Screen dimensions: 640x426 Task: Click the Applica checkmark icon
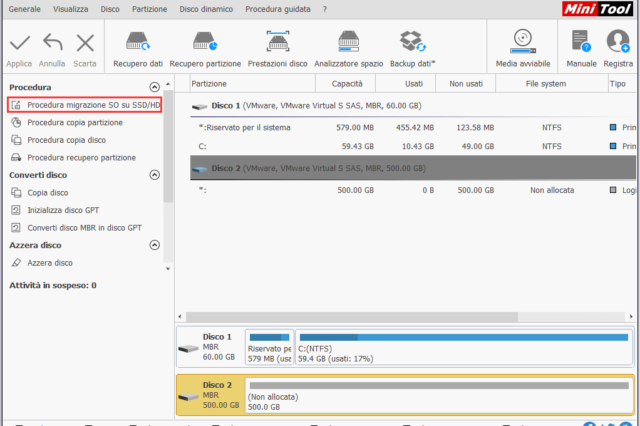(x=19, y=43)
